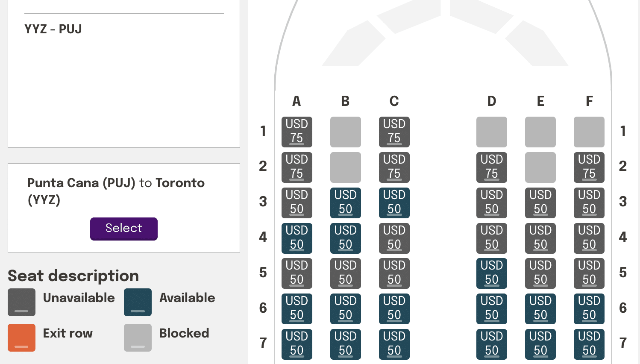Image resolution: width=640 pixels, height=364 pixels.
Task: Click the Blocked legend swatch
Action: [138, 338]
